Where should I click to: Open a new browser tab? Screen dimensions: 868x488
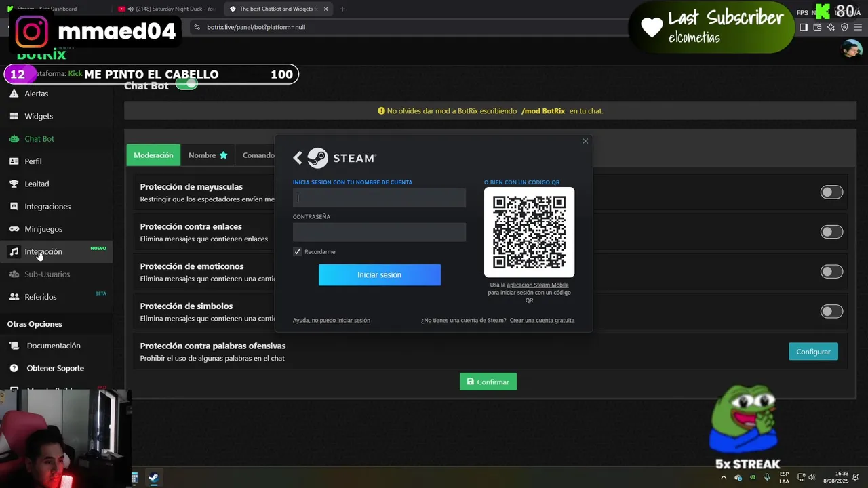pyautogui.click(x=342, y=9)
